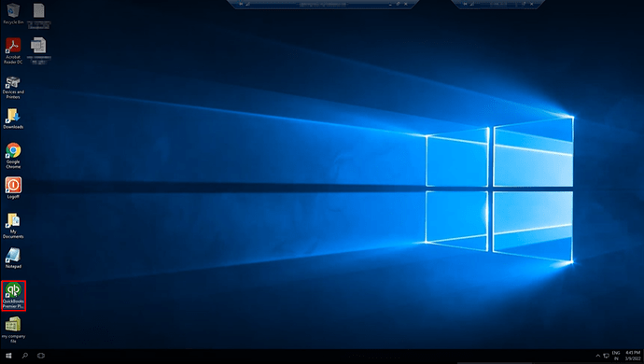Click the network icon in system tray
Screen dimensions: 644x364
point(607,356)
